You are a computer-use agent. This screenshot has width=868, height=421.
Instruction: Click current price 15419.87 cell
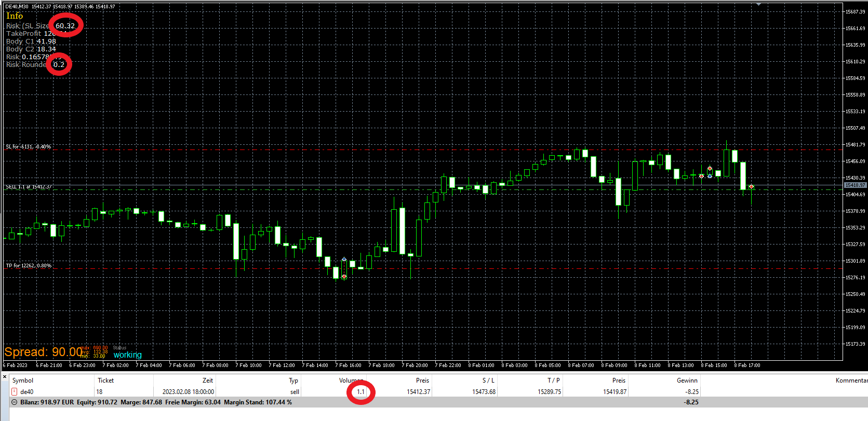[x=615, y=392]
